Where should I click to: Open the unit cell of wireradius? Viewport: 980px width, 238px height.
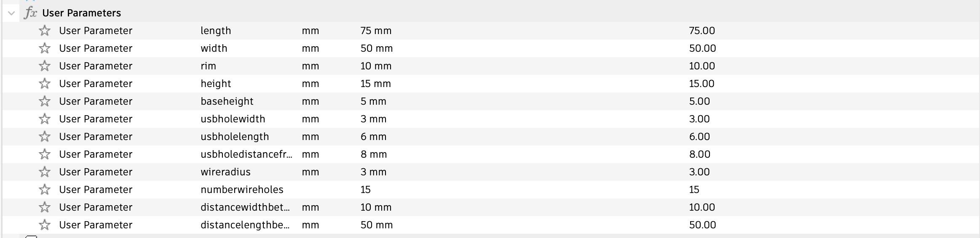coord(310,172)
